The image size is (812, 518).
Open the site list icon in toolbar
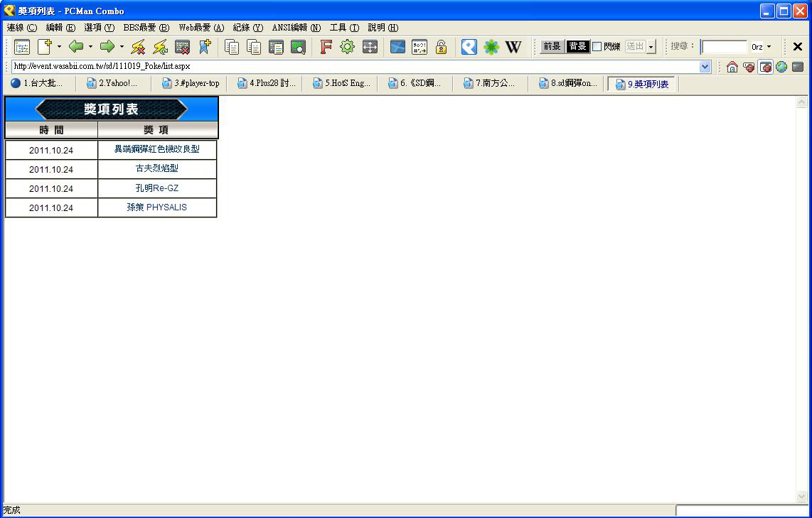coord(22,47)
